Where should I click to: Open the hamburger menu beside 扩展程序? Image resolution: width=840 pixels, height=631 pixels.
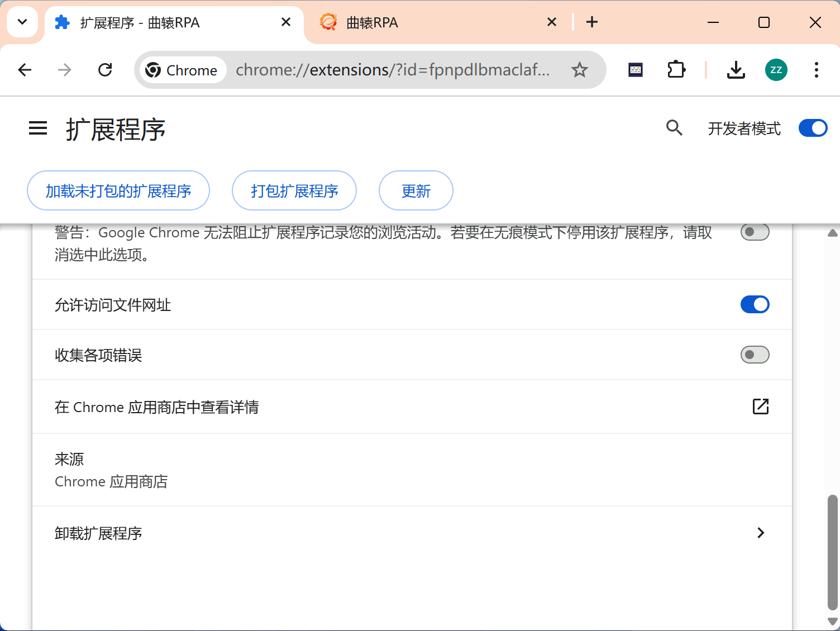pos(38,128)
